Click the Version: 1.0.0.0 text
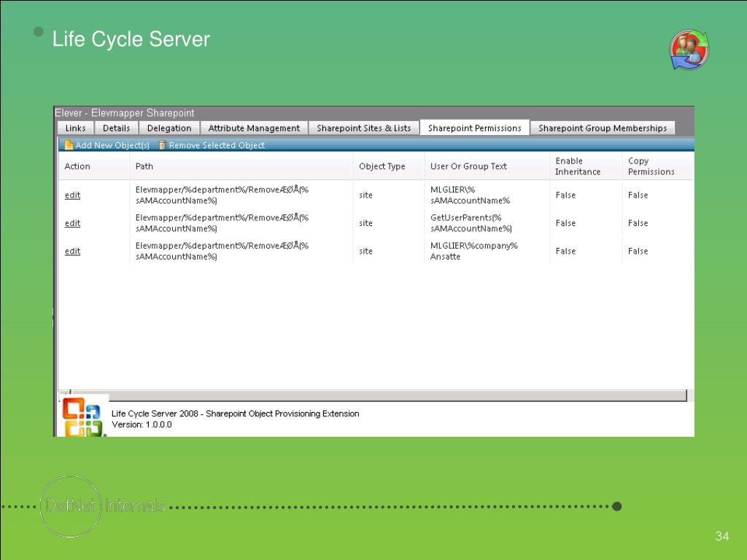This screenshot has width=747, height=560. [142, 425]
